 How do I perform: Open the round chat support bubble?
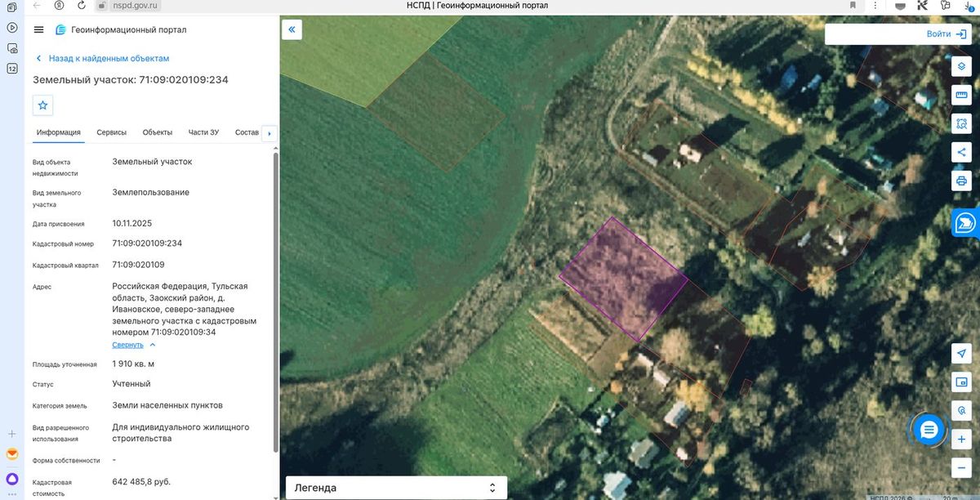click(929, 430)
